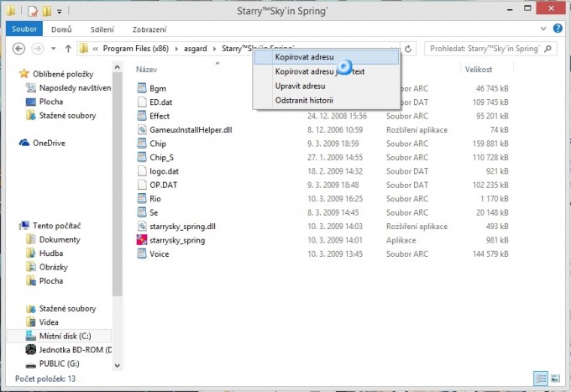Switch to details view icon

point(541,379)
